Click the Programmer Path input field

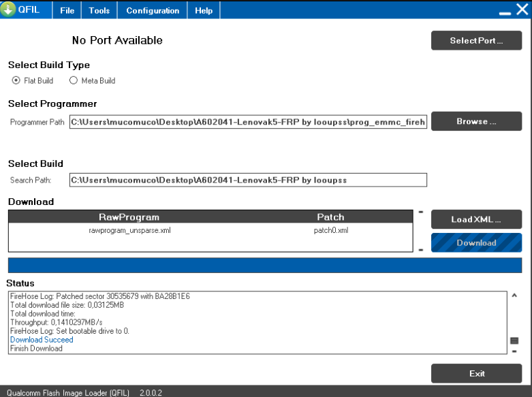tap(248, 122)
